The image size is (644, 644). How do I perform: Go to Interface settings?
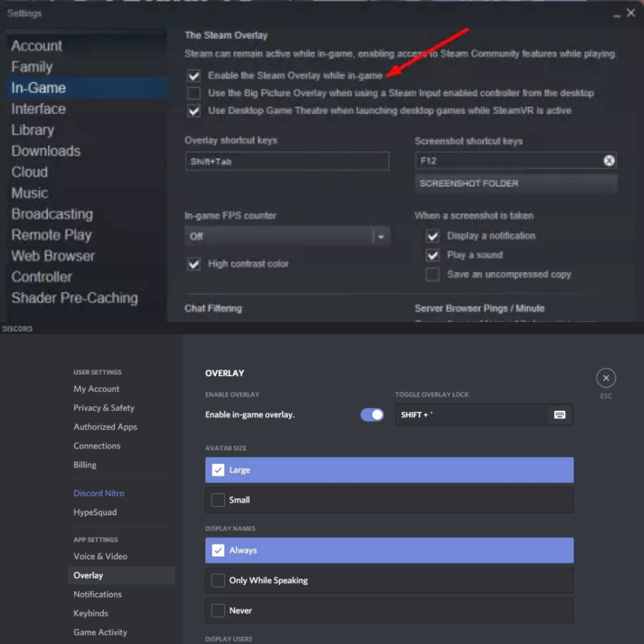point(38,109)
